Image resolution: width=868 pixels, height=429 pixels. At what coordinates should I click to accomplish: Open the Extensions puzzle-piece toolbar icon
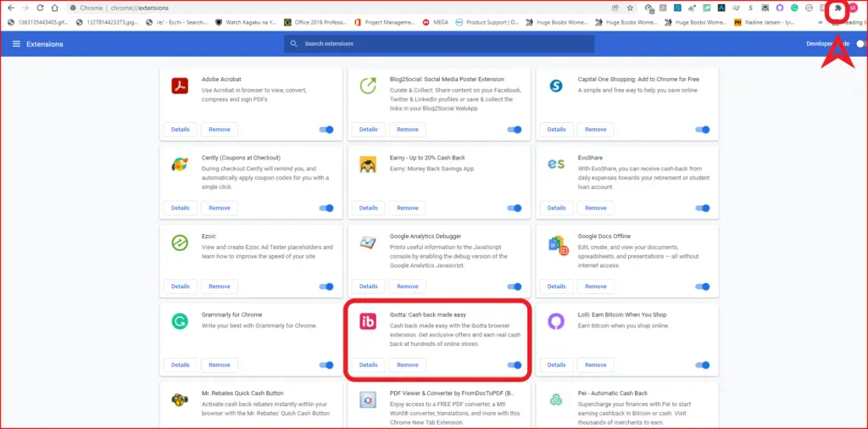click(838, 8)
